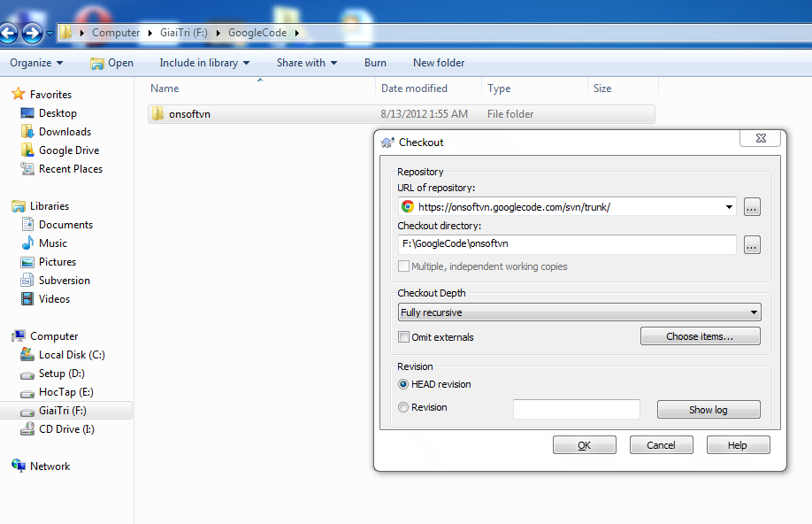812x524 pixels.
Task: Click the CD Drive (I:) icon
Action: [x=27, y=429]
